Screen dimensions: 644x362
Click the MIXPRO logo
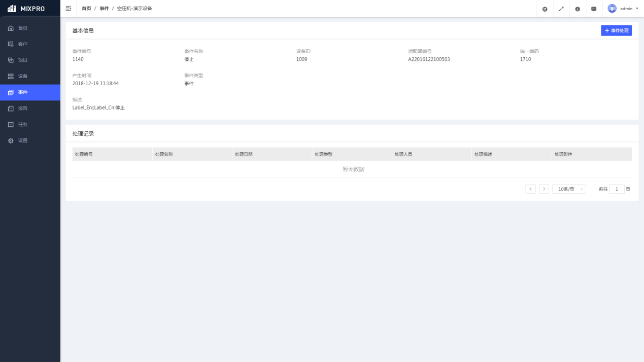click(27, 9)
